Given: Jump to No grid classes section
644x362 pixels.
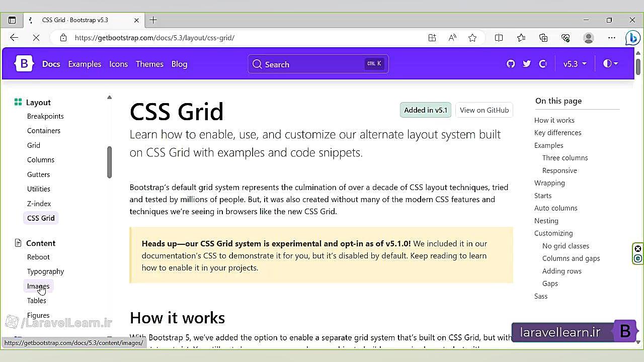Looking at the screenshot, I should [x=566, y=246].
